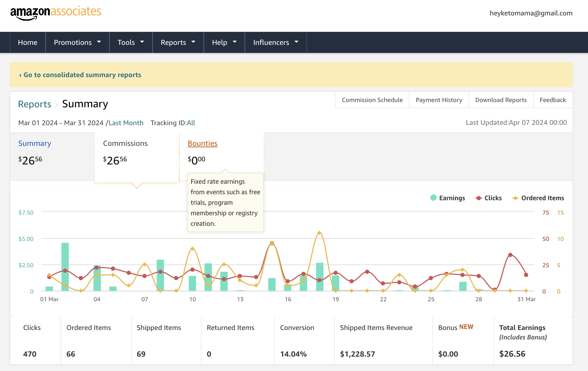
Task: Open the Commission Schedule tab
Action: (372, 100)
